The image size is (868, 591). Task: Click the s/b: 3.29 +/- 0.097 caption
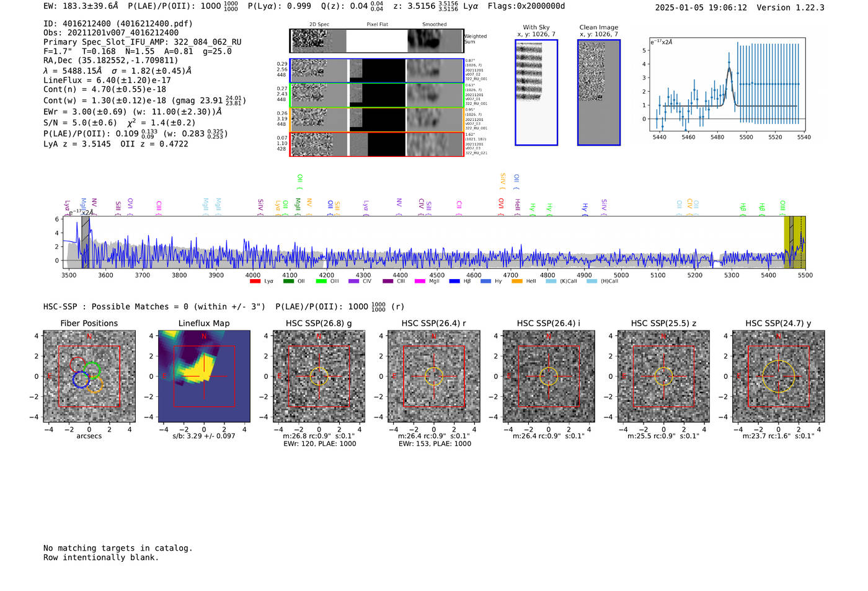click(204, 436)
